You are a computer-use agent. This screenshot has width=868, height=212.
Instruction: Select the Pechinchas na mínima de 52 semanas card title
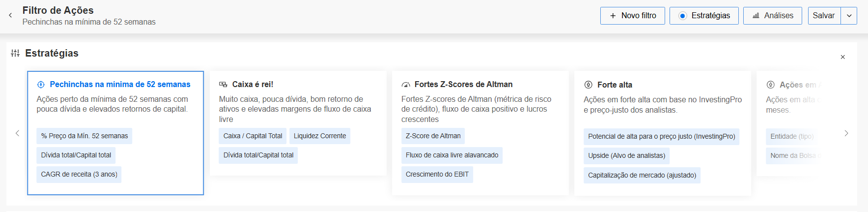pyautogui.click(x=120, y=85)
